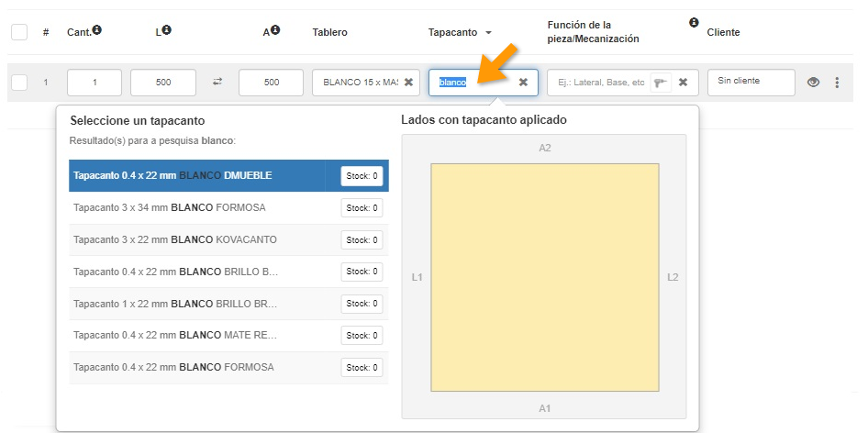The image size is (868, 433).
Task: Click the Cliente column header
Action: click(724, 33)
